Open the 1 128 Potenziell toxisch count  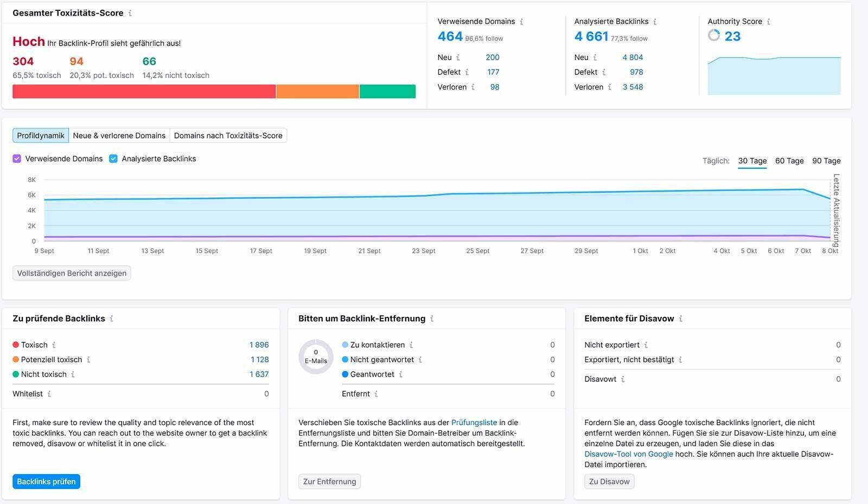[260, 360]
